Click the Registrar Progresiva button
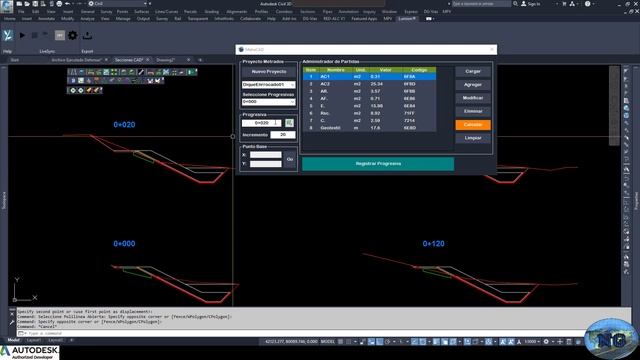 point(378,164)
